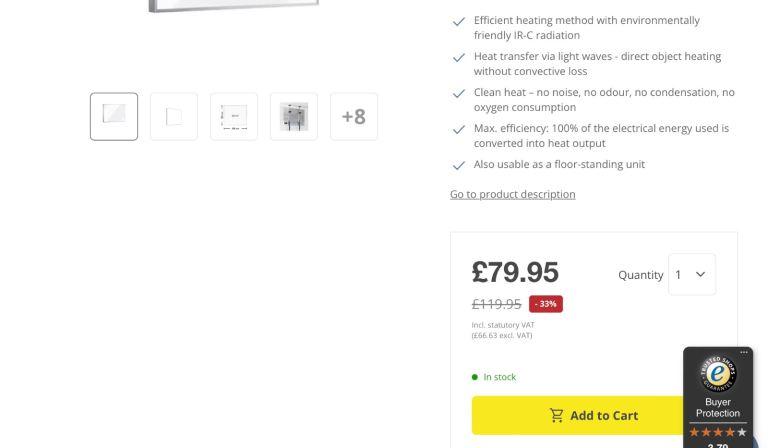Open the +8 more images tile
This screenshot has height=448, width=768.
(354, 116)
